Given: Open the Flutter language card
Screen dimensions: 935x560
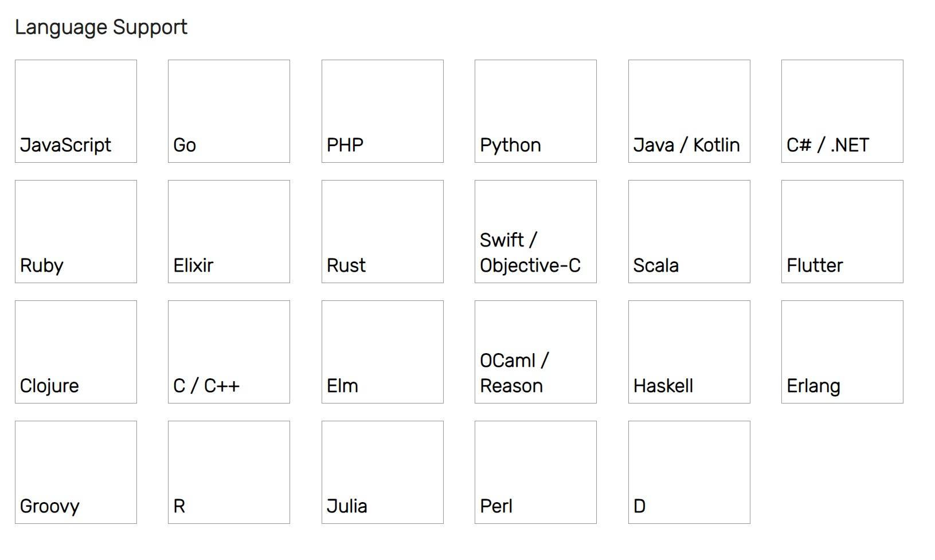Looking at the screenshot, I should coord(842,232).
